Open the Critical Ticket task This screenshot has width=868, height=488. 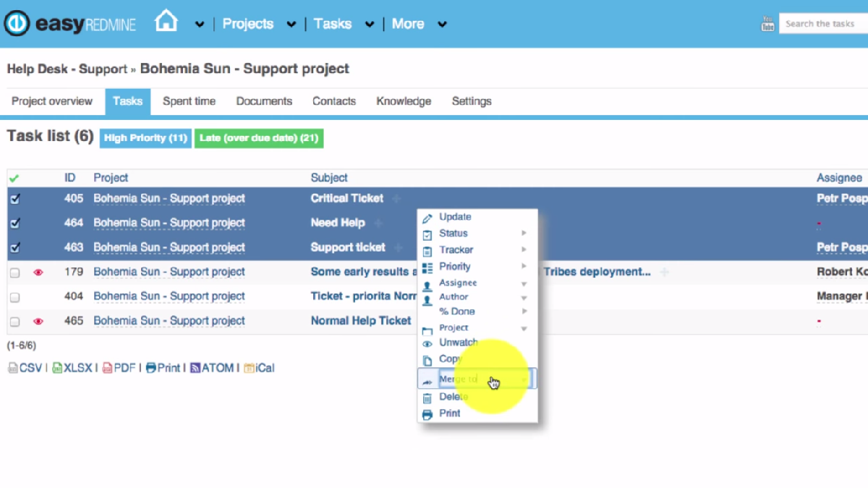click(347, 198)
